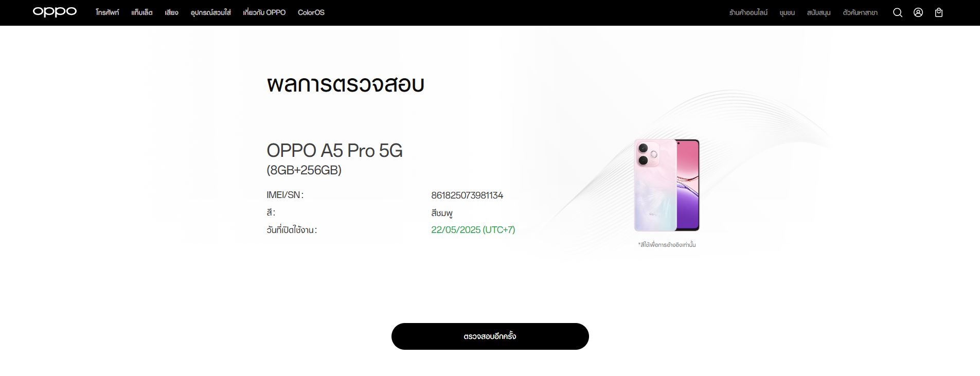The image size is (980, 376).
Task: Click the OPPO A5 Pro 5G title
Action: tap(334, 151)
